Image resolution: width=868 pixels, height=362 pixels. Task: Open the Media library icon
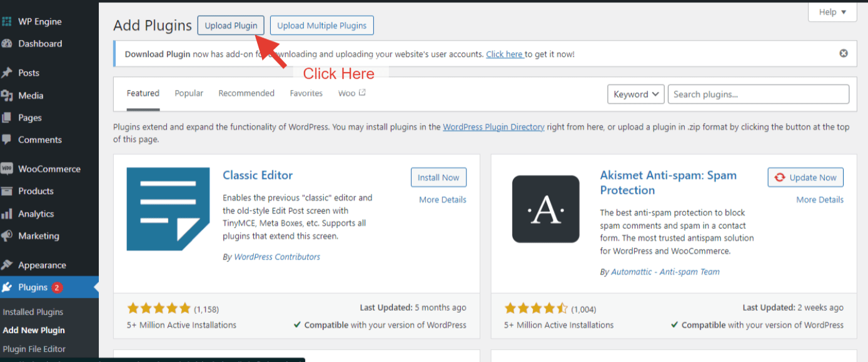click(7, 96)
